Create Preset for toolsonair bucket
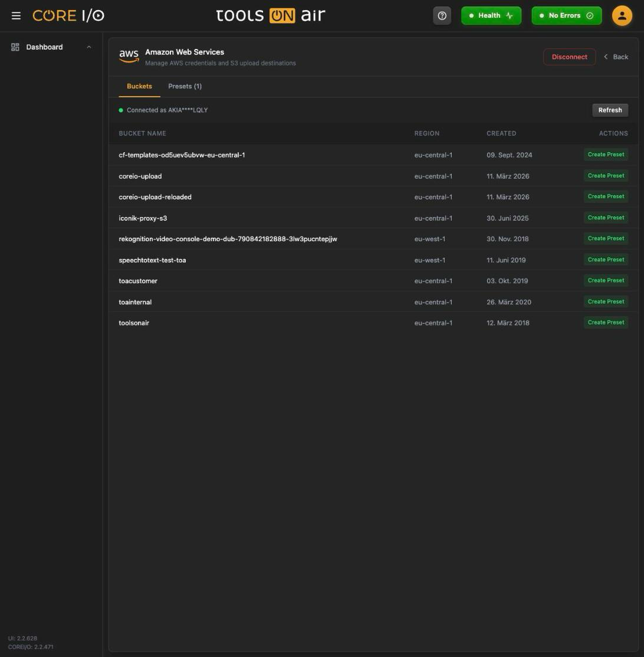Viewport: 644px width, 657px height. (x=606, y=322)
